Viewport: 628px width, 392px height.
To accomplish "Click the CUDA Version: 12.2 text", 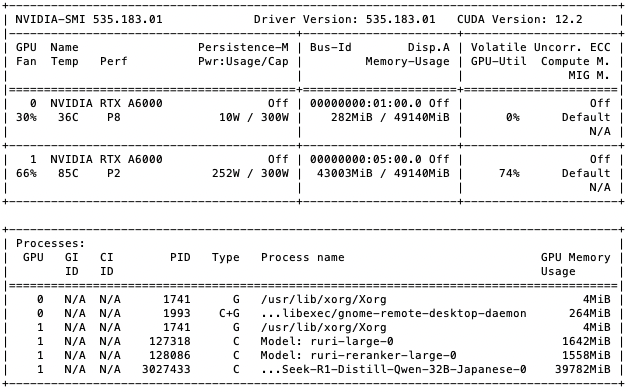I will [x=520, y=19].
